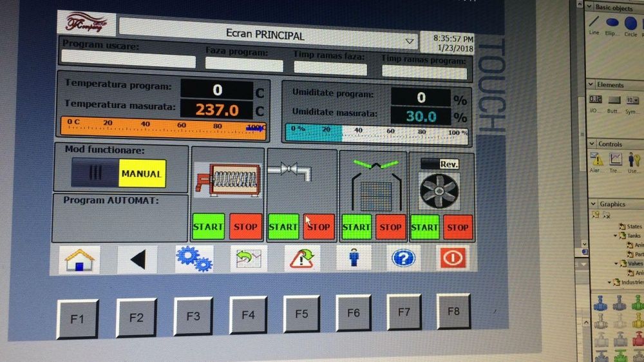
Task: Click the Timp ramas program field
Action: [x=424, y=72]
